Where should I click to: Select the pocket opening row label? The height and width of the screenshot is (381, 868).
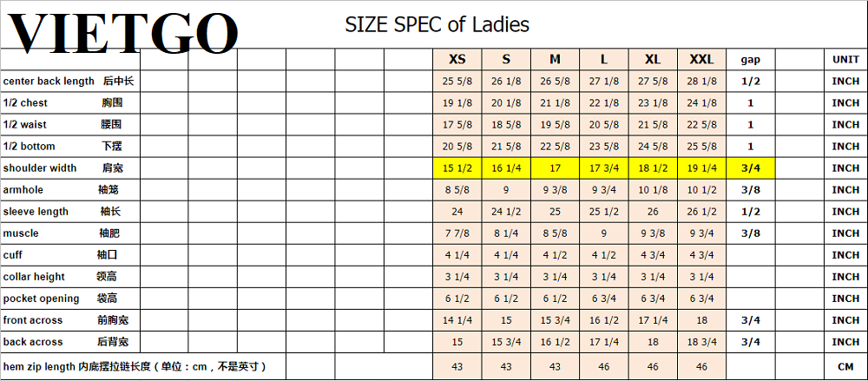click(x=41, y=299)
